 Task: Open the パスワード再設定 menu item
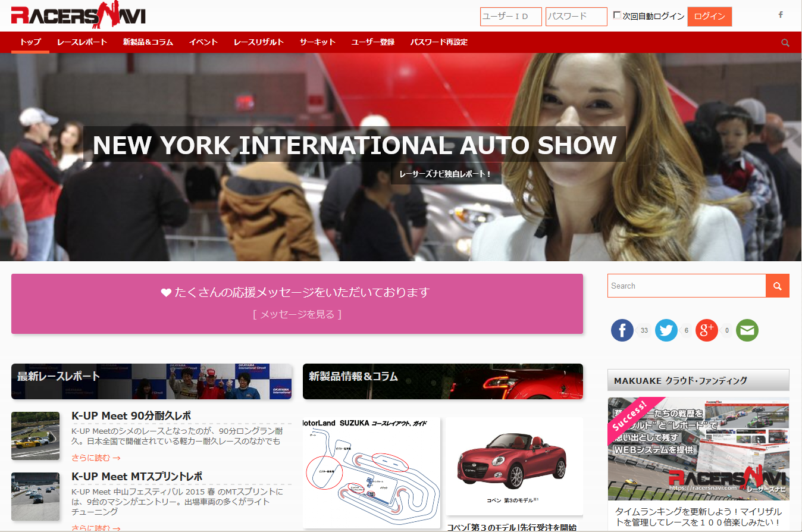click(x=439, y=42)
